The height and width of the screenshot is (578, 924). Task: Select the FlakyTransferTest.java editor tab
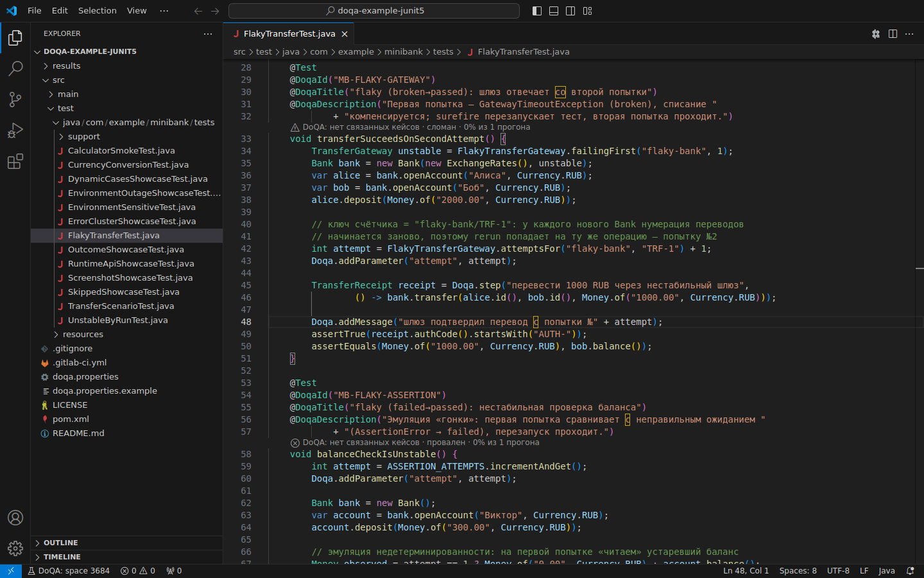[288, 34]
